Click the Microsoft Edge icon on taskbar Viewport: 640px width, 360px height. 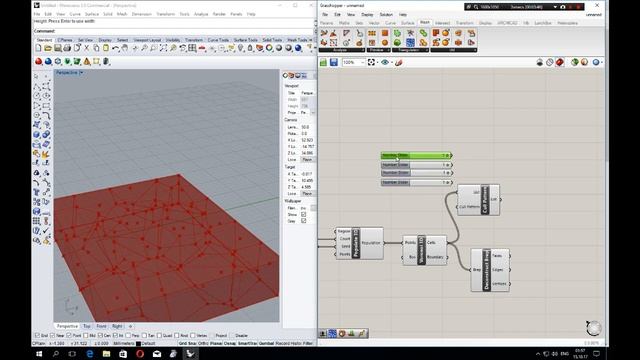click(x=90, y=353)
